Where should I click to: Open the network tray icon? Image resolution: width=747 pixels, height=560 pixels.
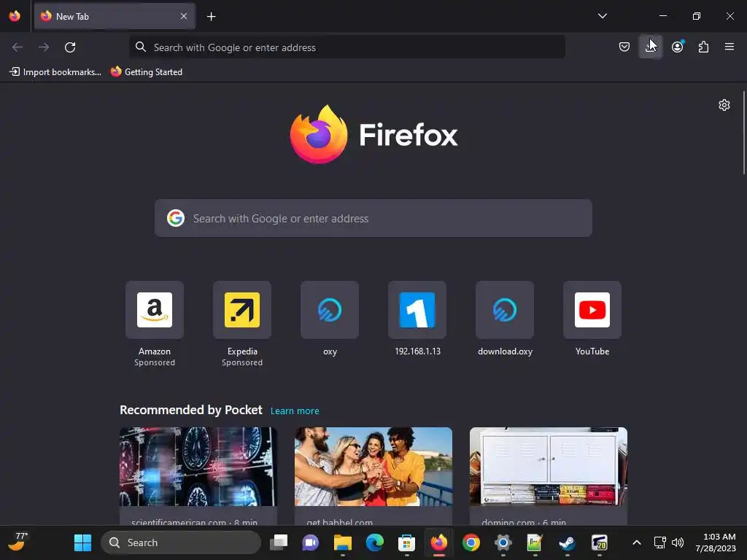(659, 542)
